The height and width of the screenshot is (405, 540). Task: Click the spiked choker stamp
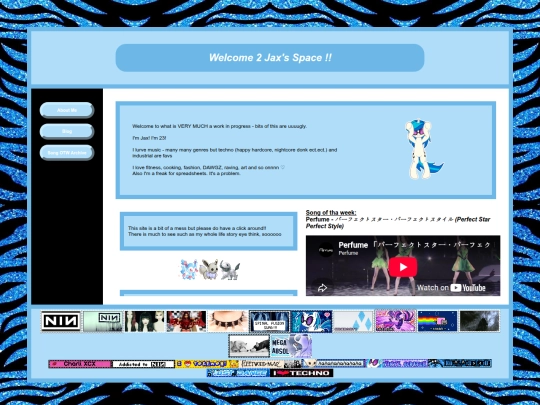[x=228, y=321]
